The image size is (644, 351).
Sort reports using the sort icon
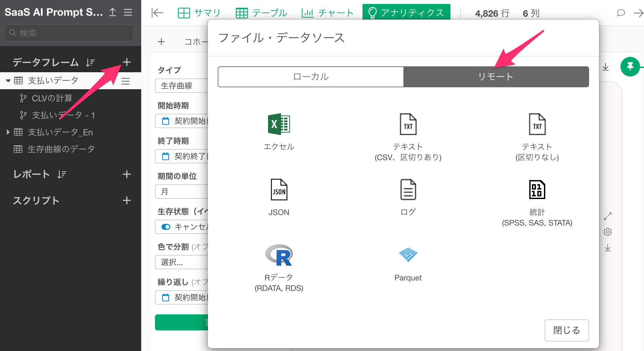tap(62, 175)
